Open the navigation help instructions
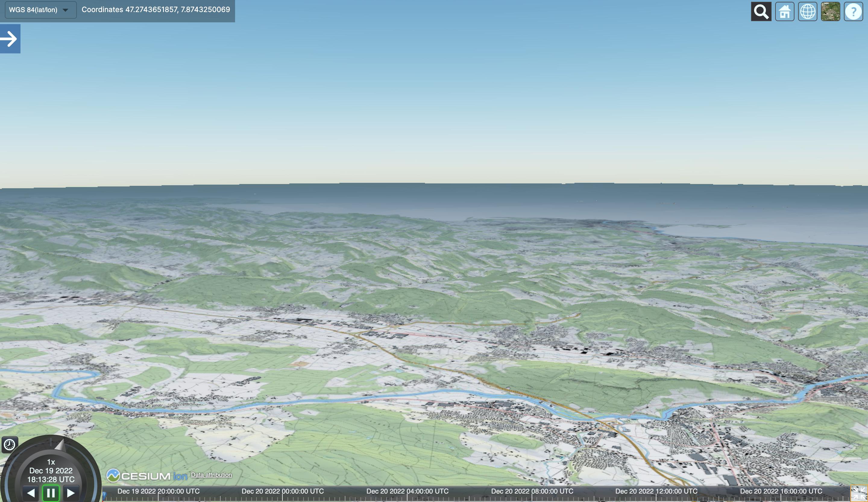This screenshot has height=502, width=868. coord(853,12)
